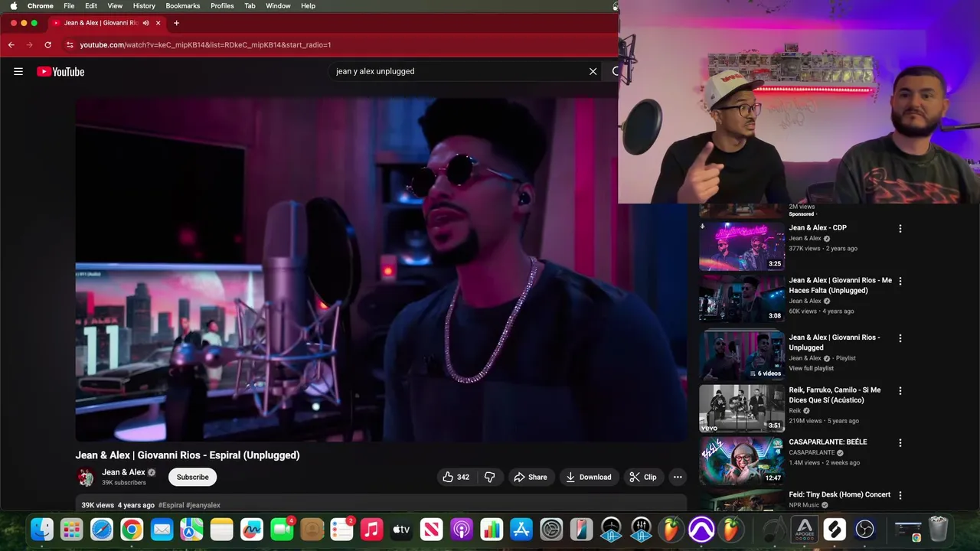Open the Apple menu

click(13, 5)
